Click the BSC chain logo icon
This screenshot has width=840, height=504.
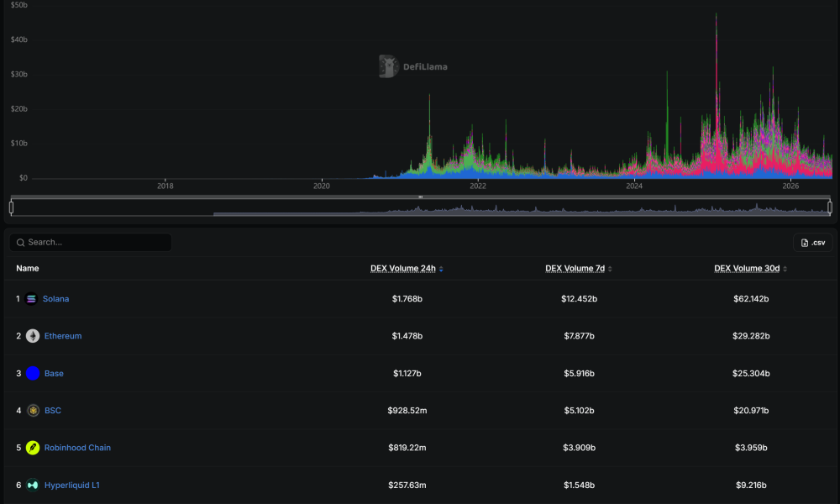point(33,410)
